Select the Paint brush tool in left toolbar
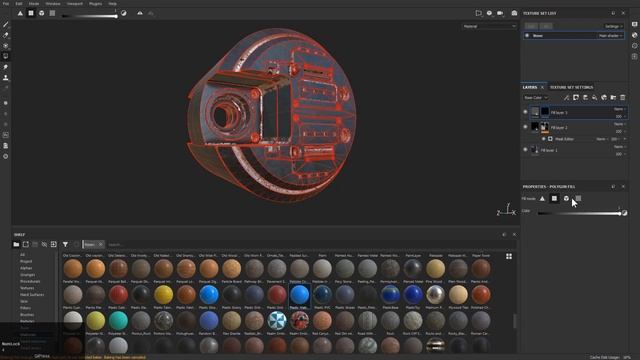The width and height of the screenshot is (640, 360). tap(6, 24)
